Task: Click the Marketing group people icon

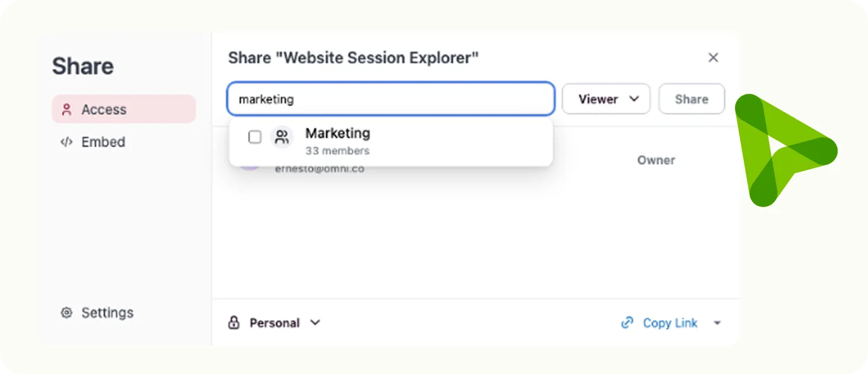Action: click(282, 137)
